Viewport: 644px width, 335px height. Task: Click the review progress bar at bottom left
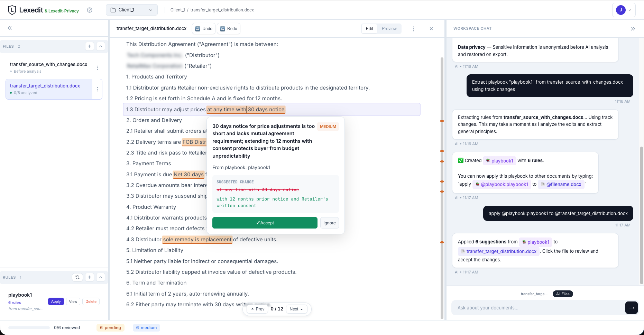(x=29, y=327)
